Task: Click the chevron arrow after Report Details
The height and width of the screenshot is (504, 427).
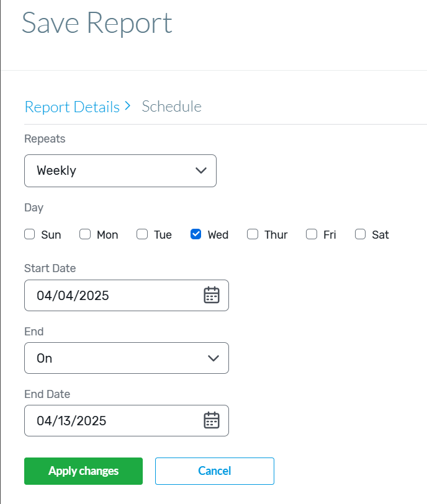Action: [x=128, y=106]
